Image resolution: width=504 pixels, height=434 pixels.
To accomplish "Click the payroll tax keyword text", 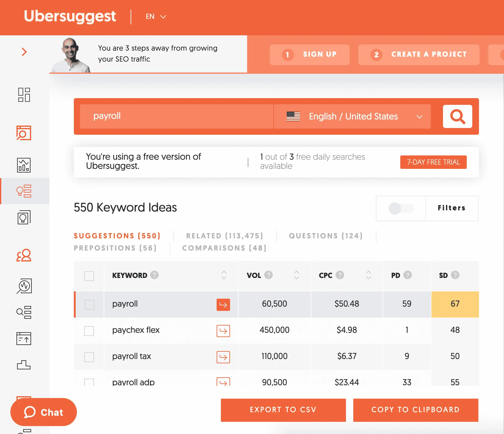I will pyautogui.click(x=131, y=356).
